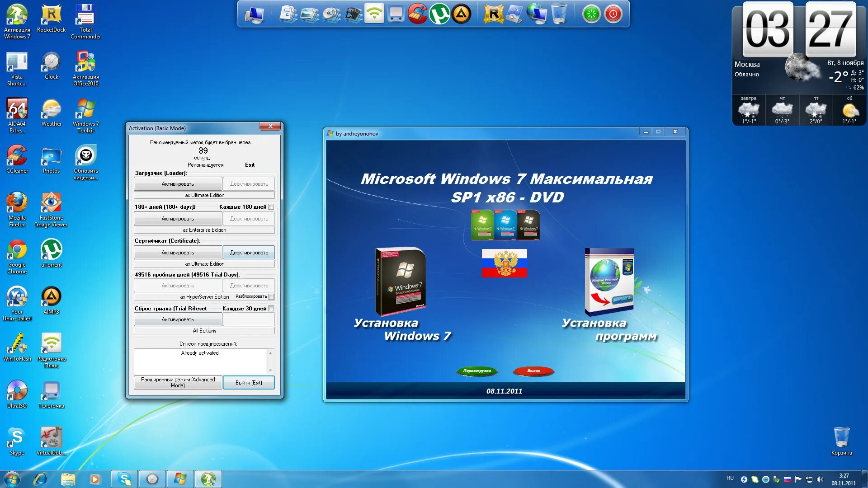Image resolution: width=868 pixels, height=488 pixels.
Task: Click the volume speaker tray icon
Action: point(820,479)
